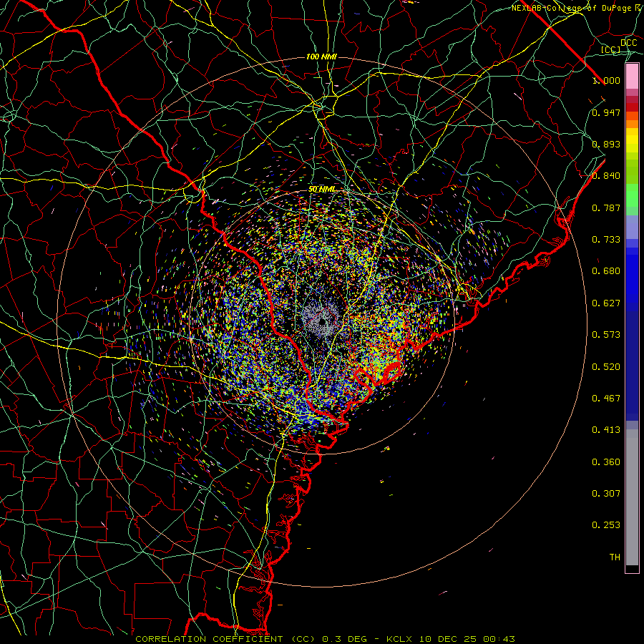Screen dimensions: 644x644
Task: Click the 0.627 scale value
Action: pos(606,303)
